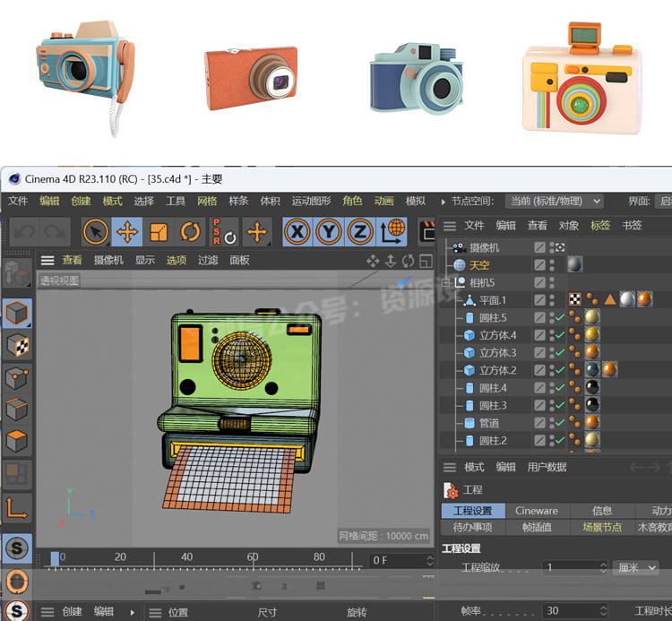Click the 工程缩放 value field
The height and width of the screenshot is (621, 672).
[574, 567]
